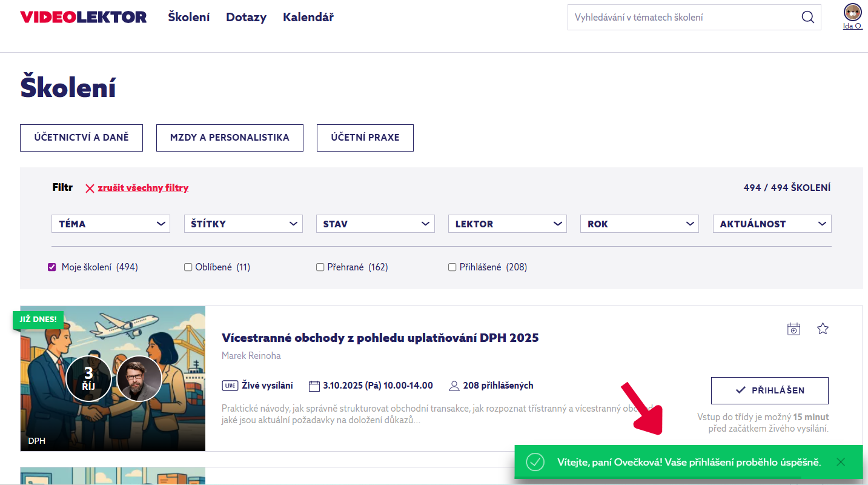Click the 3 ŘÍJ date badge
This screenshot has width=868, height=485.
(x=88, y=379)
